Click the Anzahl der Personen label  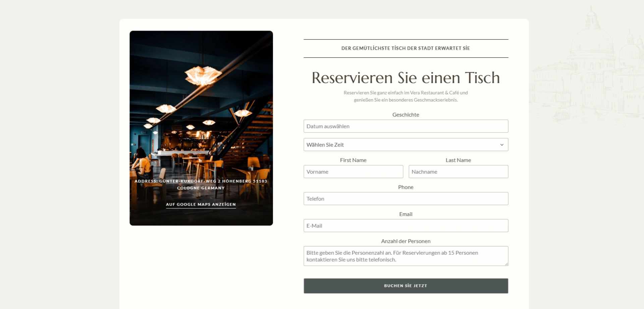coord(406,241)
